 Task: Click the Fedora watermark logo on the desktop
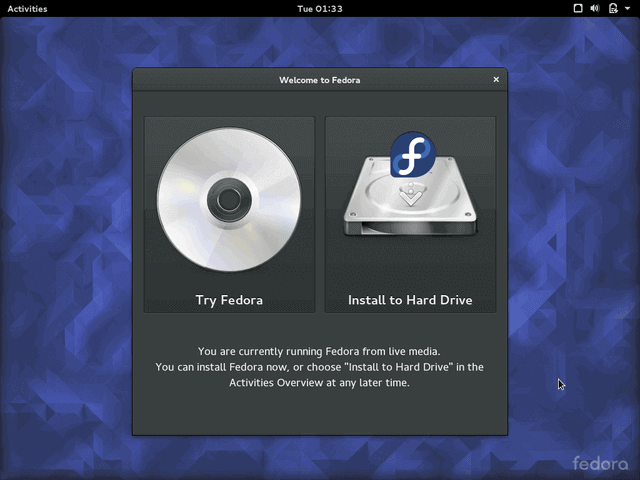[x=600, y=463]
